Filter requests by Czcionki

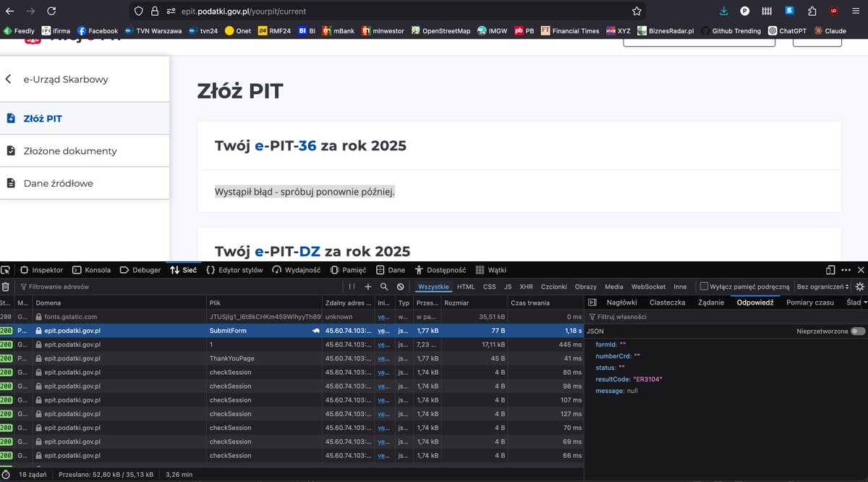click(554, 287)
